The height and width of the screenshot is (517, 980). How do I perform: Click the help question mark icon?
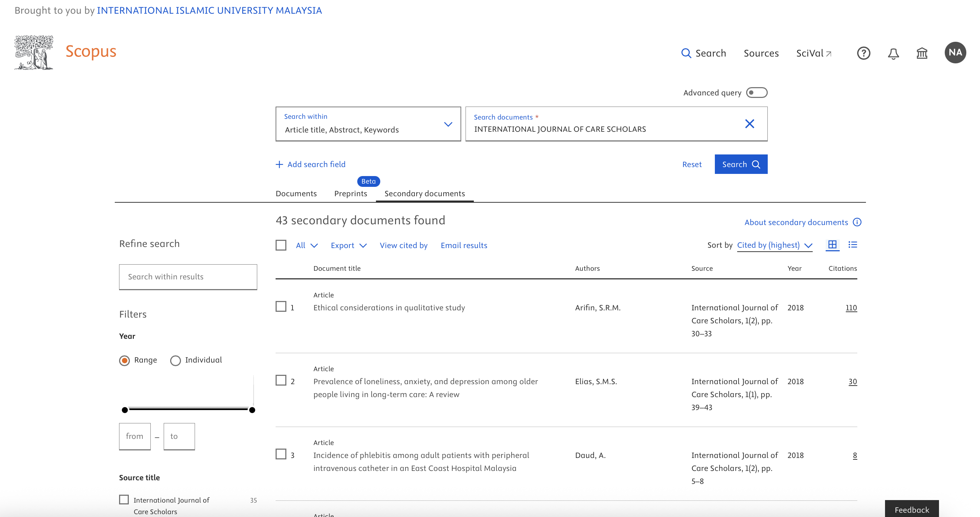click(x=863, y=53)
